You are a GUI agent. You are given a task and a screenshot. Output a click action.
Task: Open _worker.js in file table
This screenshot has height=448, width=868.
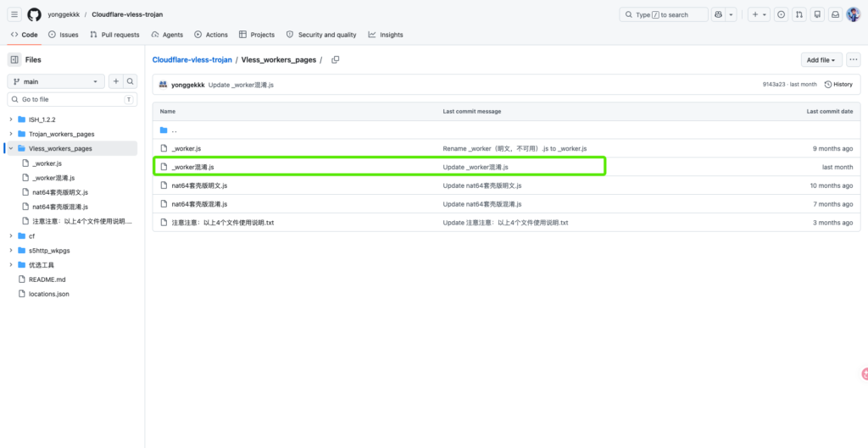[186, 149]
